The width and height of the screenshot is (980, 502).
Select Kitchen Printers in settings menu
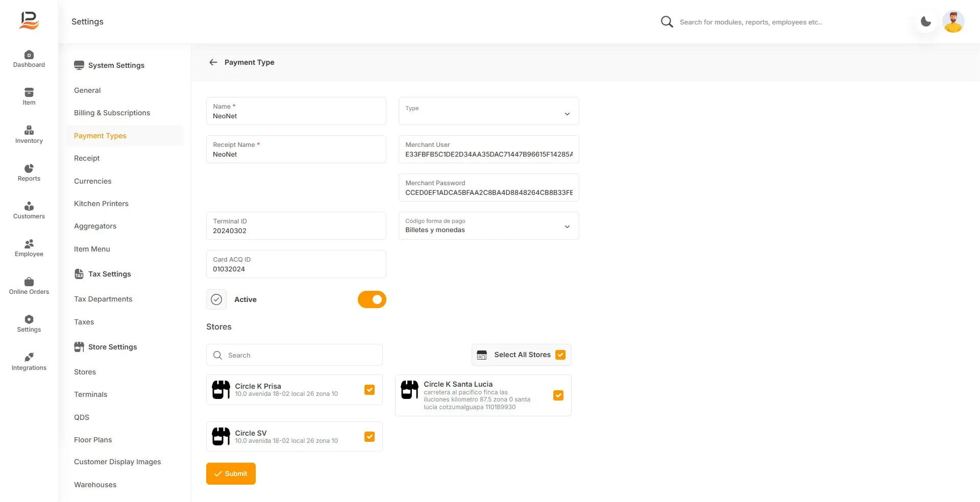(101, 204)
